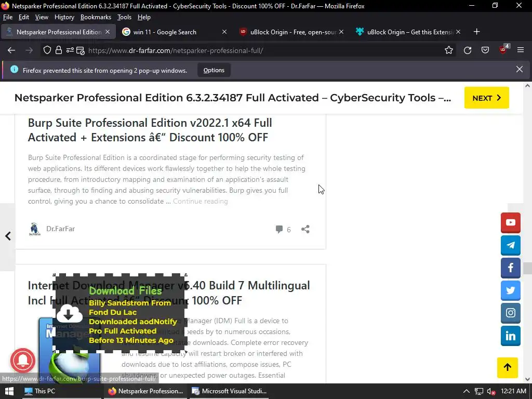Click the scrollbar down arrow

pyautogui.click(x=527, y=379)
